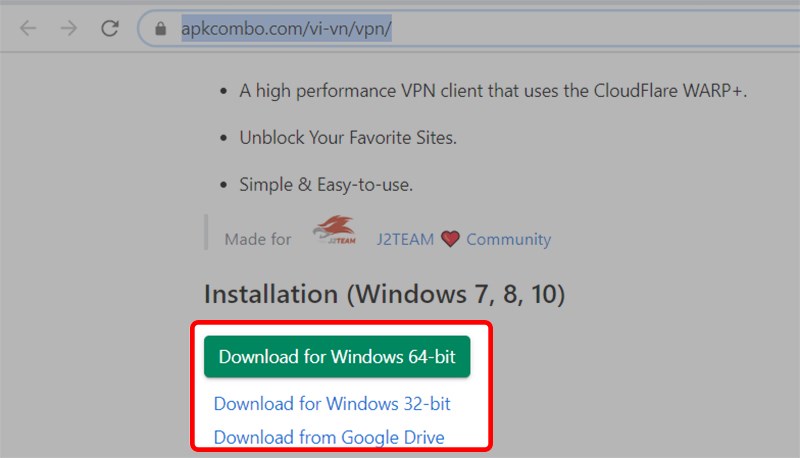Click the bullet dot before Simple & Easy-to-use

pos(222,186)
